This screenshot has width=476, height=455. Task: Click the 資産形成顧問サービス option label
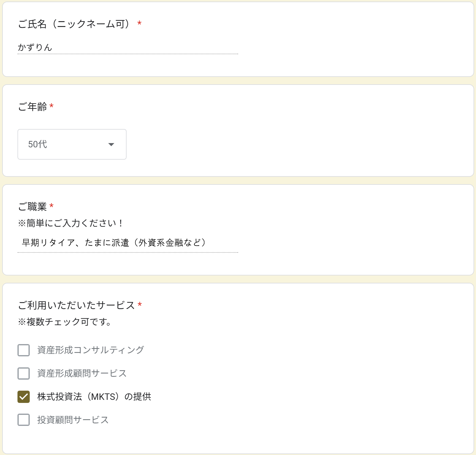(x=82, y=373)
